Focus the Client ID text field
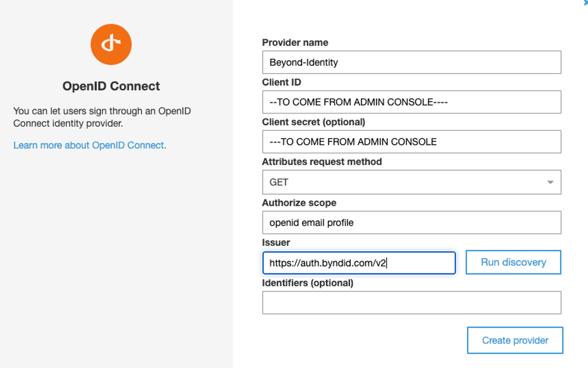The height and width of the screenshot is (368, 588). [x=411, y=102]
